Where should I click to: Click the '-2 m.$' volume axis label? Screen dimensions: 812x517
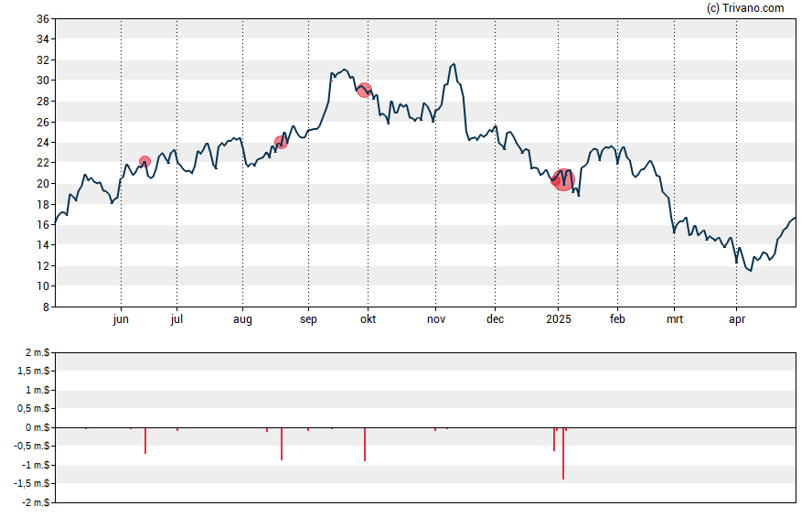(x=36, y=502)
